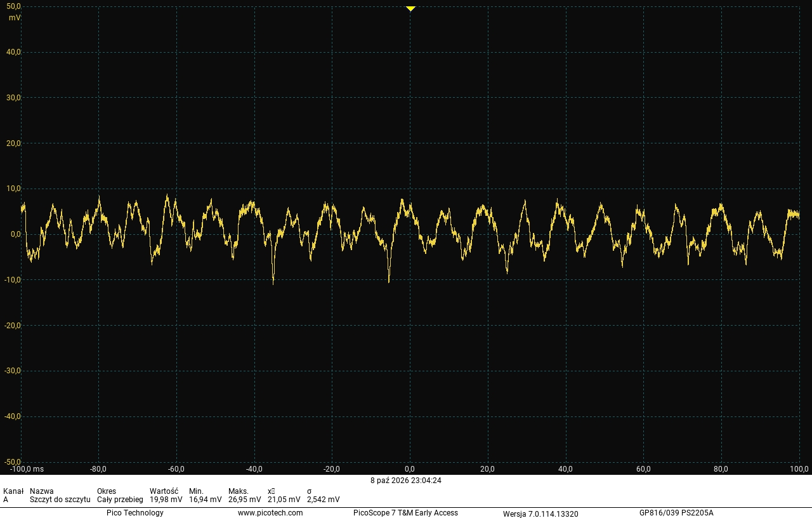Select the "-50,0" voltage axis label
The image size is (812, 518).
click(13, 462)
